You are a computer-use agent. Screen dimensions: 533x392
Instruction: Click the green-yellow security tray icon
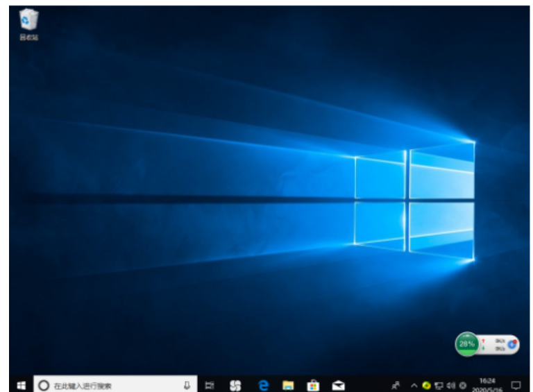click(x=426, y=385)
